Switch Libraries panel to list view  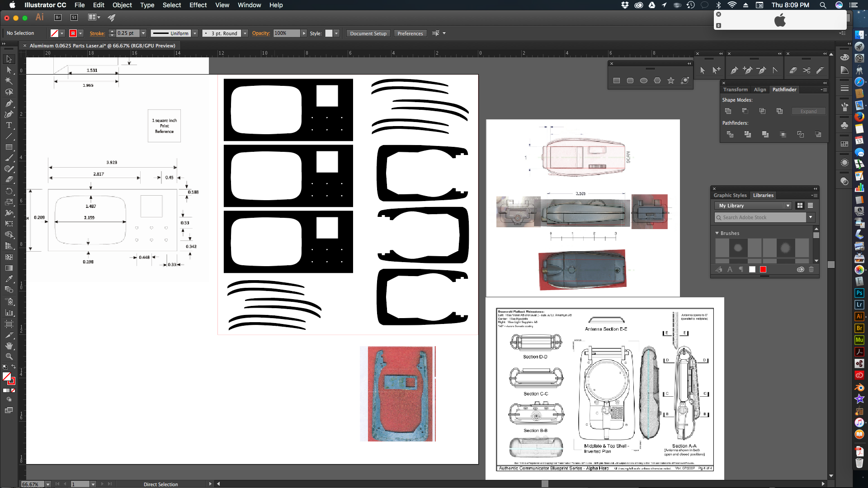click(810, 206)
